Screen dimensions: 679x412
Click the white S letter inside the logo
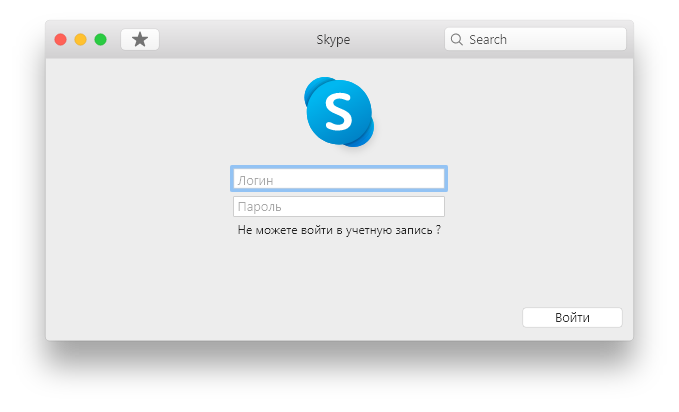click(339, 113)
